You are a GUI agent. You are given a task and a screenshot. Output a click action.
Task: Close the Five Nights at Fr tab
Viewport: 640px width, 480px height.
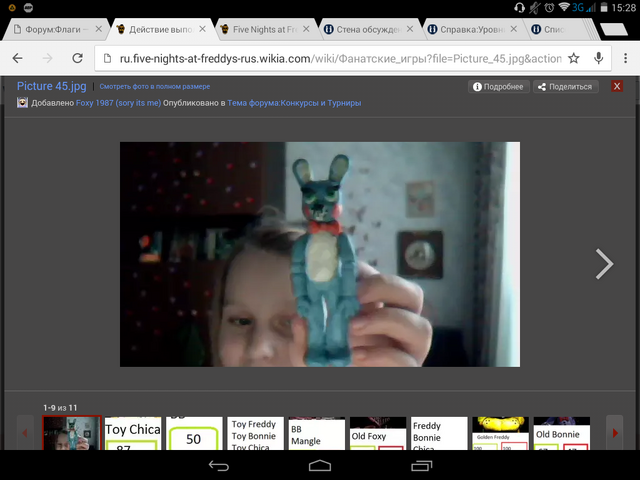[306, 29]
